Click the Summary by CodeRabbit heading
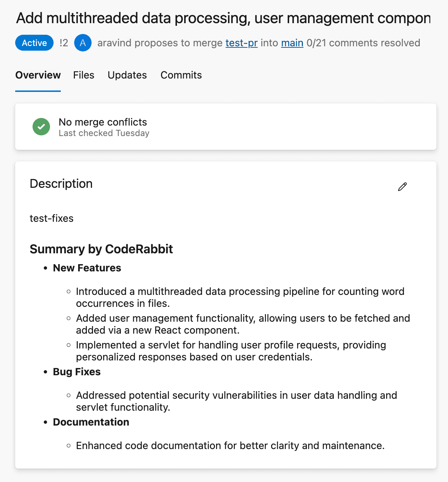The width and height of the screenshot is (448, 482). 101,249
